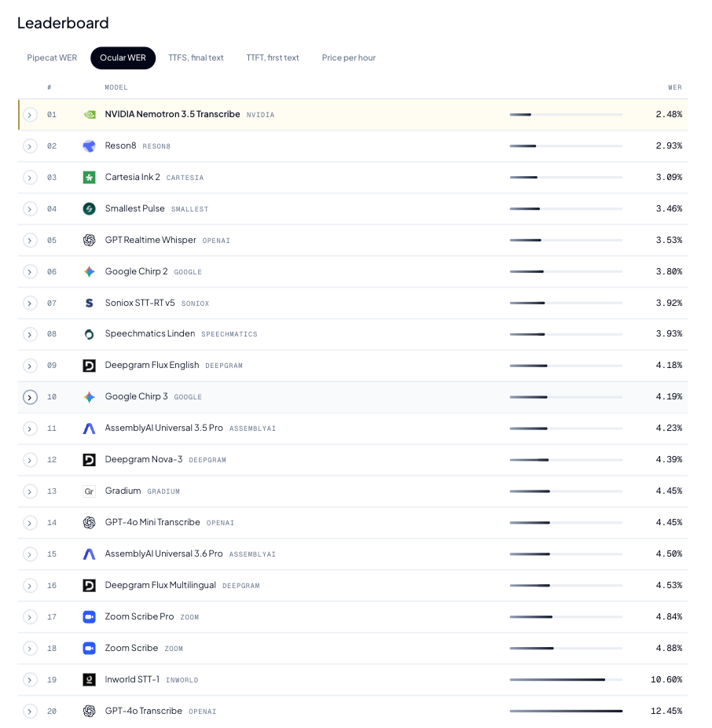This screenshot has height=728, width=712.
Task: Click the Soniox S logo icon
Action: pyautogui.click(x=89, y=303)
